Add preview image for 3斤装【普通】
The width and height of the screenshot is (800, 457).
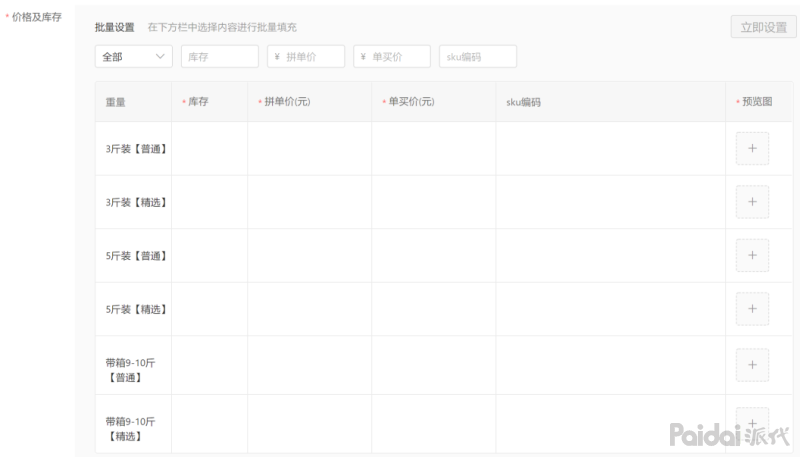click(x=752, y=148)
